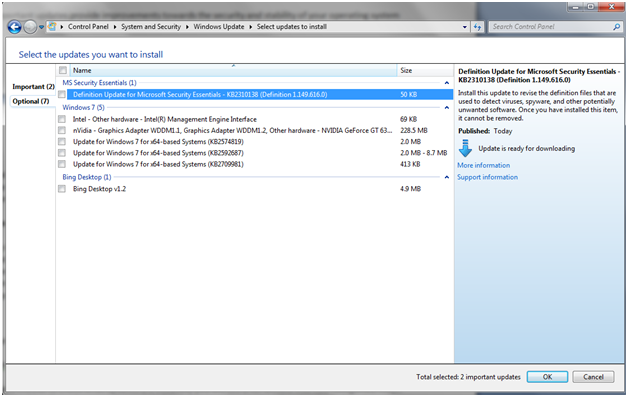The image size is (628, 397).
Task: Click the Refresh button in address bar
Action: (477, 27)
